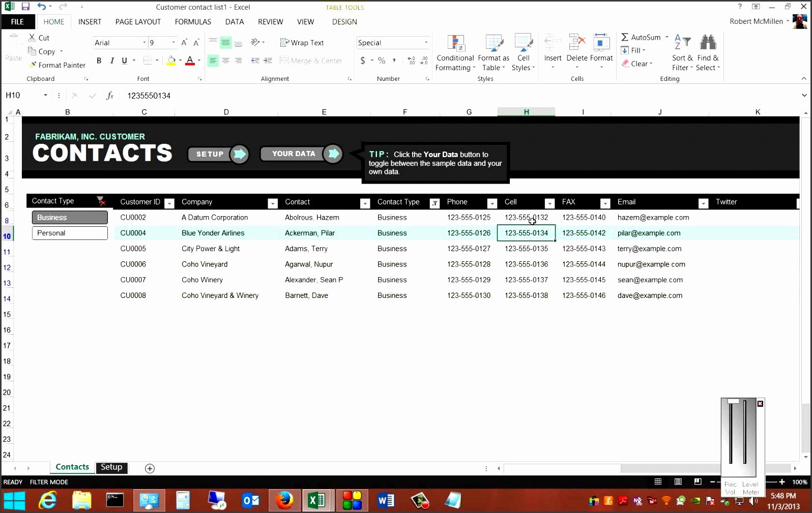
Task: Click Find & Select binoculars icon
Action: (708, 42)
